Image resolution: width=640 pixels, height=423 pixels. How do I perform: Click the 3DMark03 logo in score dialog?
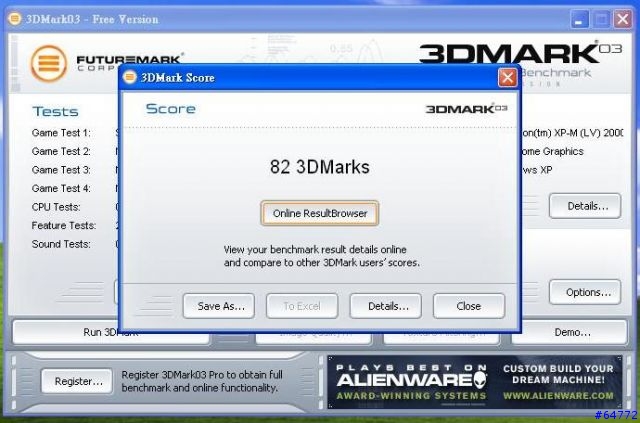click(467, 109)
